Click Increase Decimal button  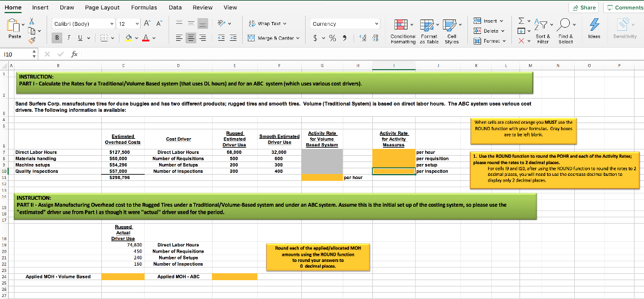pyautogui.click(x=363, y=38)
